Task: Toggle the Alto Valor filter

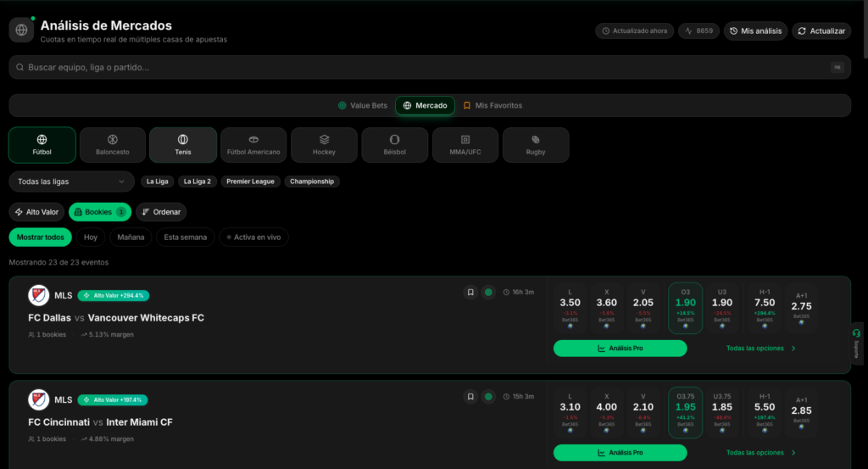Action: tap(36, 212)
